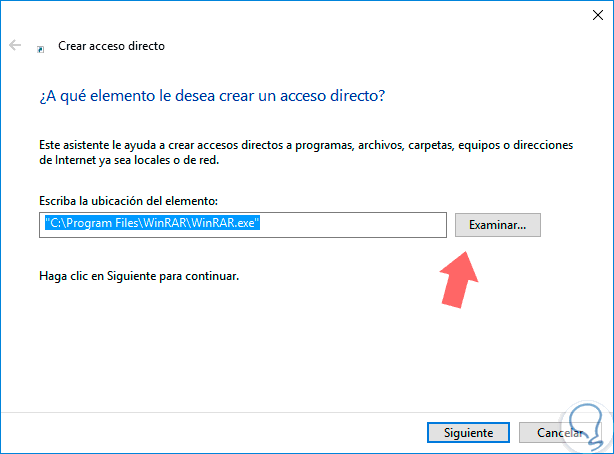Click the heading about creating an acceso directo
The image size is (614, 454).
(x=212, y=96)
